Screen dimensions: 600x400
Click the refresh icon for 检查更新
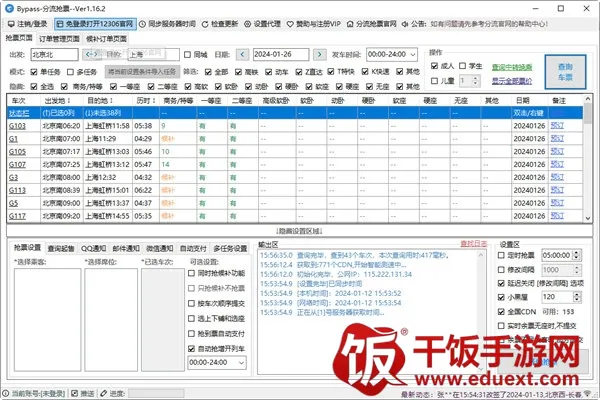click(205, 24)
